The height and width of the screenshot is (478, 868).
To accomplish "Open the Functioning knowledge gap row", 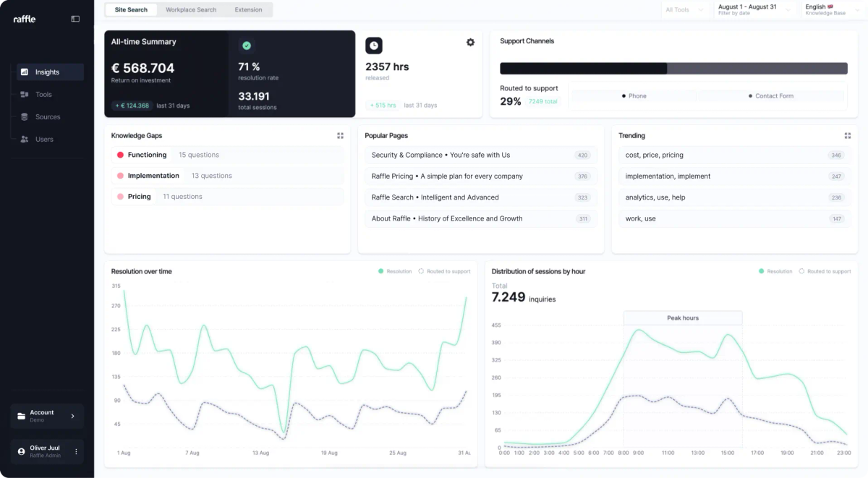I will pos(227,155).
